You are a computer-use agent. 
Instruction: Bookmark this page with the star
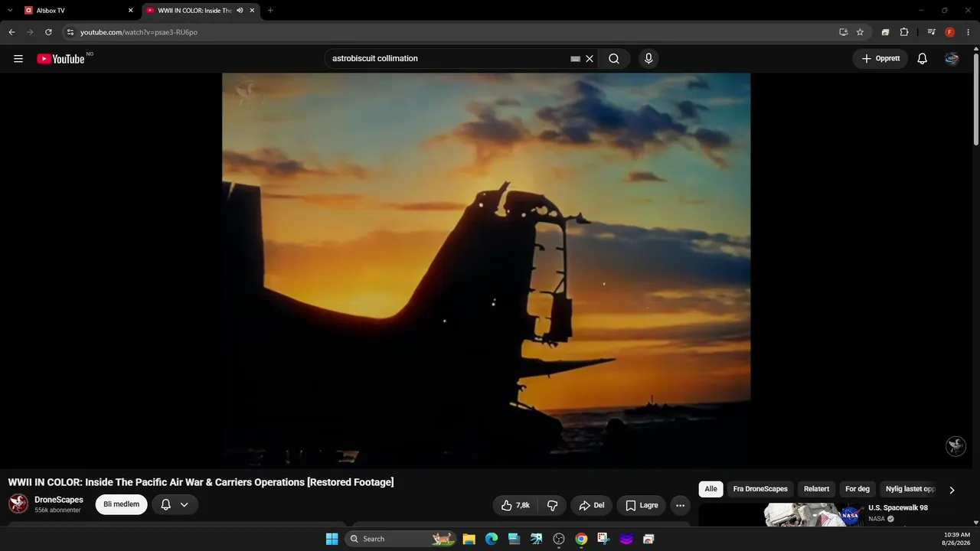click(x=860, y=32)
